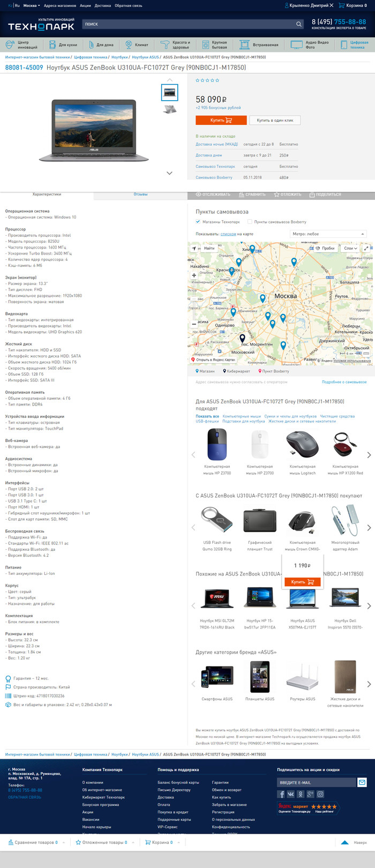The height and width of the screenshot is (868, 375).
Task: Open Встраиваемая category
Action: pos(260,44)
